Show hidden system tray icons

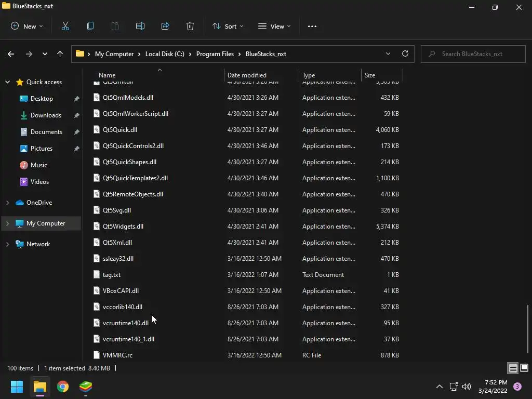[440, 387]
